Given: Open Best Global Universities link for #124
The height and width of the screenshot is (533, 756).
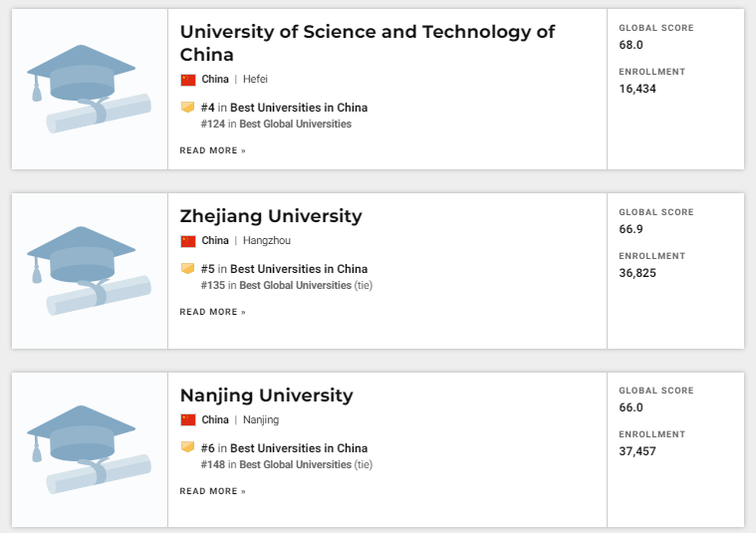Looking at the screenshot, I should pyautogui.click(x=296, y=124).
